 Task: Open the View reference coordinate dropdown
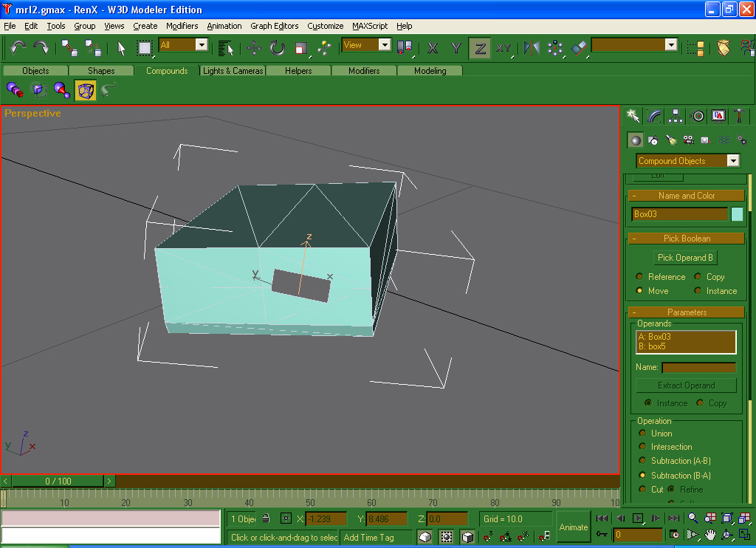pyautogui.click(x=384, y=45)
